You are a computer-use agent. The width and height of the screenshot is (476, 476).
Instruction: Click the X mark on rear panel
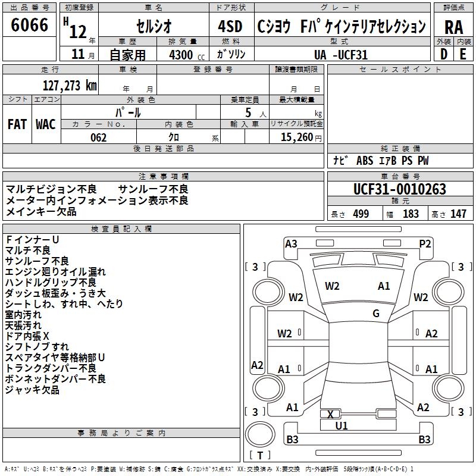click(330, 414)
